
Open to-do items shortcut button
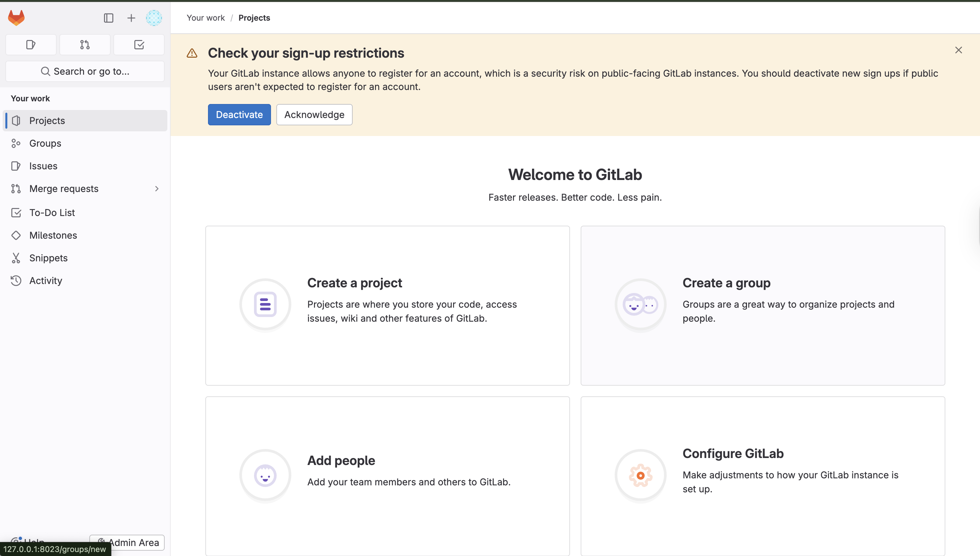click(139, 45)
